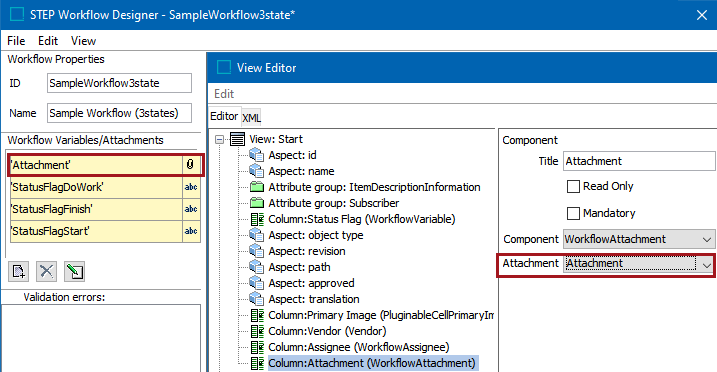
Task: Close the STEP Workflow Designer window
Action: click(702, 15)
